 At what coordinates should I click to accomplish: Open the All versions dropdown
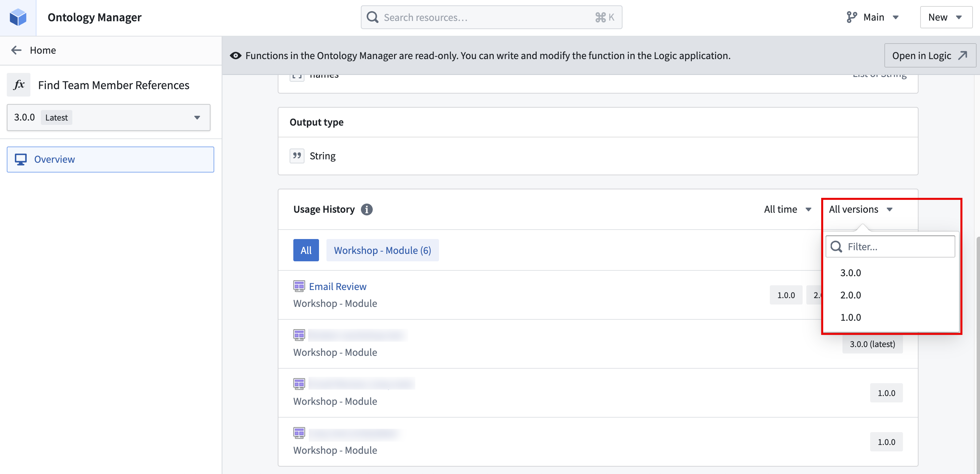(x=860, y=209)
